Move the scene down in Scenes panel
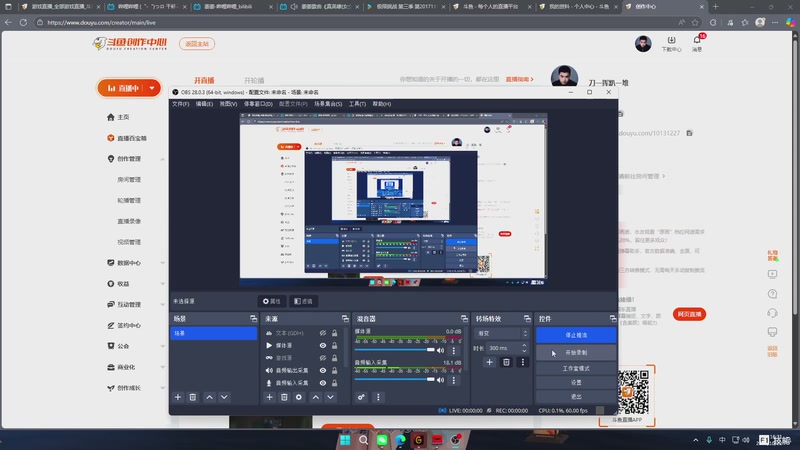The height and width of the screenshot is (450, 800). coord(224,397)
